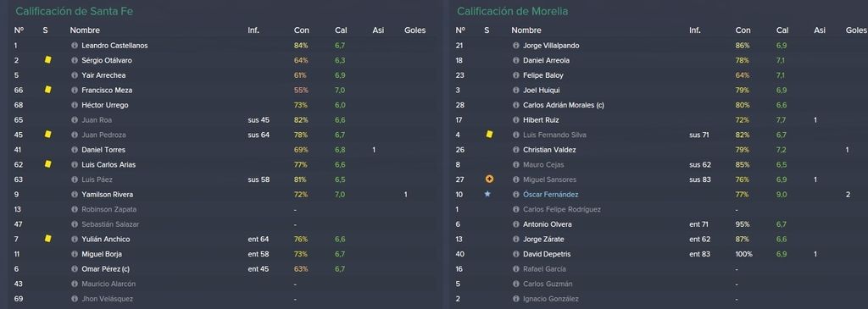This screenshot has height=309, width=868.
Task: Click the Calificación de Morelia heading
Action: 512,11
